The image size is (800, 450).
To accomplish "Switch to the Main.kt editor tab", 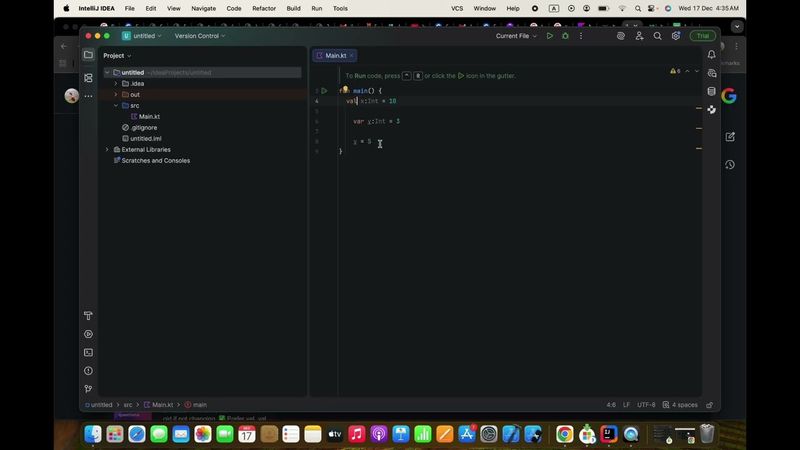I will click(x=335, y=56).
